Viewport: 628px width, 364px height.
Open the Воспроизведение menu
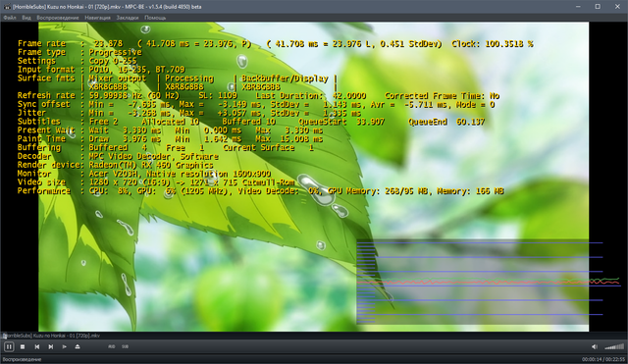[58, 18]
